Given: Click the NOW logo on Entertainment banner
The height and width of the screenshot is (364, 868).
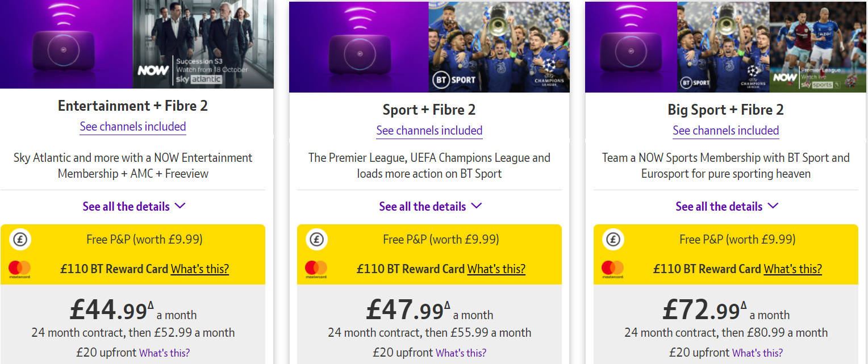Looking at the screenshot, I should (153, 72).
